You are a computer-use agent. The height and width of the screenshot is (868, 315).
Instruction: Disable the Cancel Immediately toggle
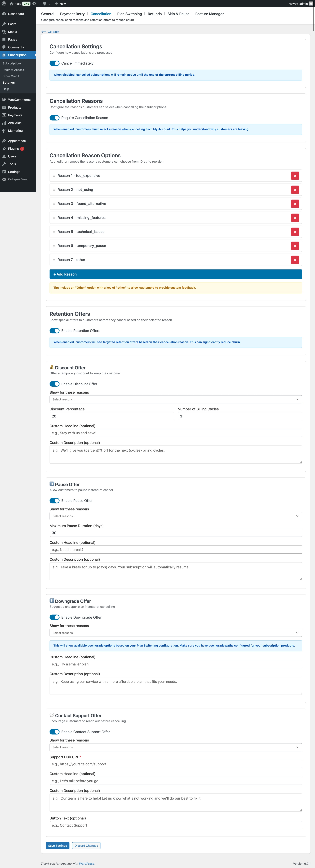coord(54,63)
